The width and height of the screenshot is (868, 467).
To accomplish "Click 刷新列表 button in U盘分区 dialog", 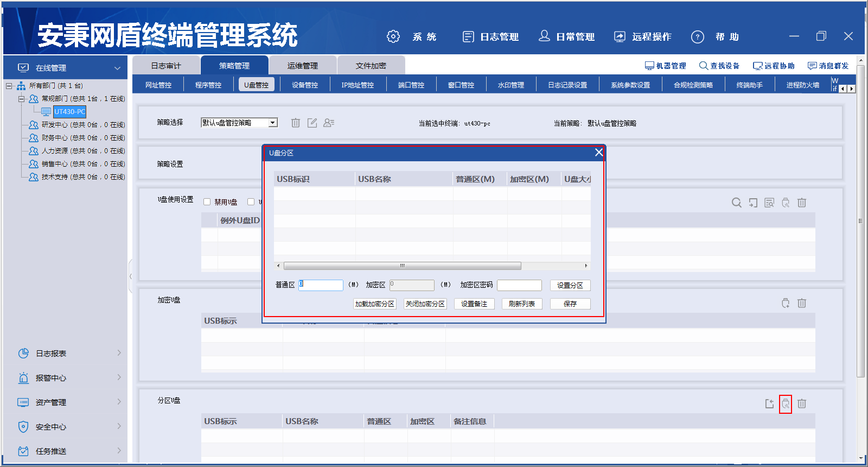I will tap(521, 304).
